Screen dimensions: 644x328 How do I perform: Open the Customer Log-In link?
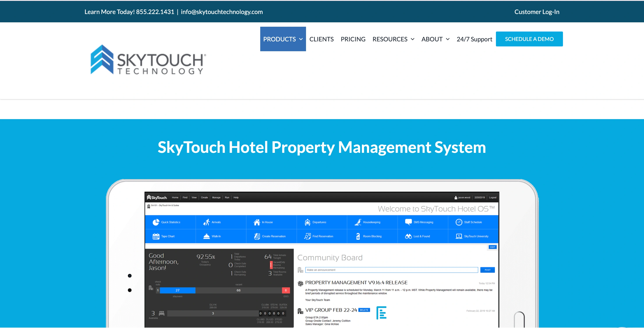(x=536, y=12)
